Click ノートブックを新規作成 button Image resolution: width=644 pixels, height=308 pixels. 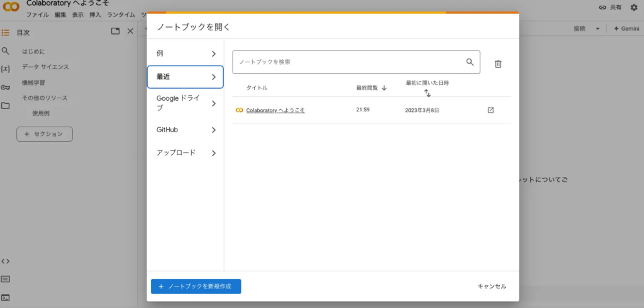point(196,286)
